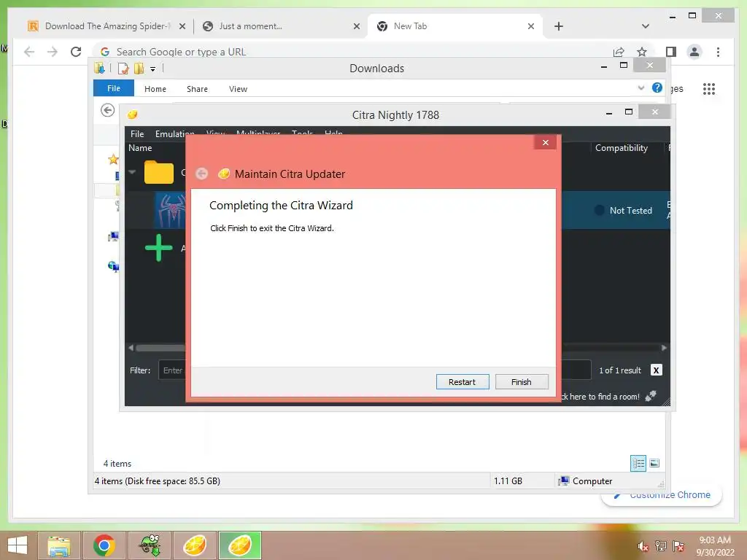This screenshot has height=560, width=747.
Task: Click the Customize Chrome button
Action: 662,495
